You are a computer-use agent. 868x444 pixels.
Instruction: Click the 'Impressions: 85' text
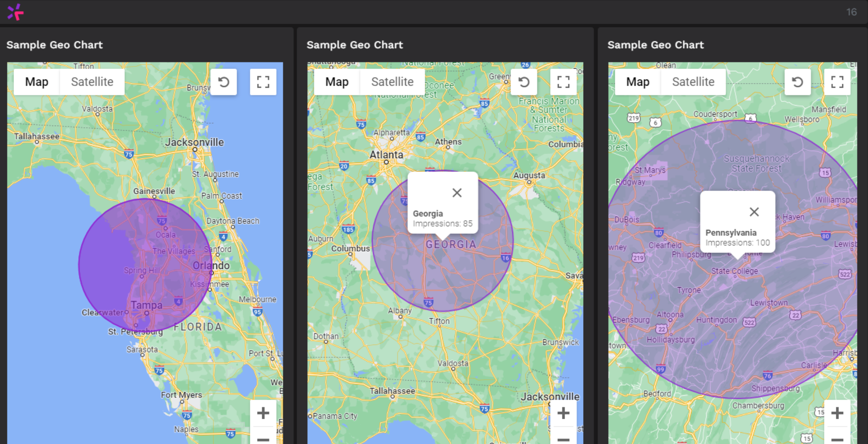[x=442, y=224]
